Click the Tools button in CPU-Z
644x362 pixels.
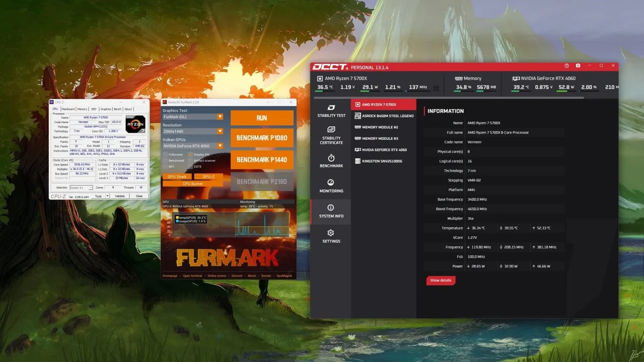[99, 196]
